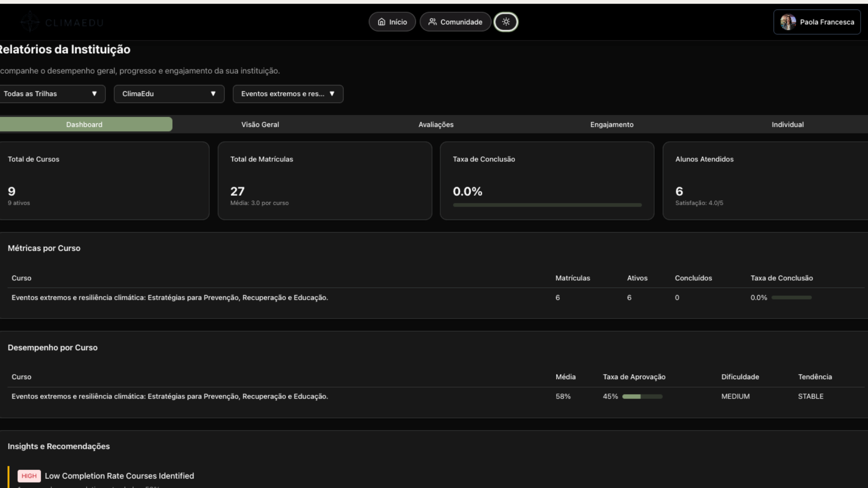The width and height of the screenshot is (868, 488).
Task: Switch to the Engajamento tab
Action: tap(612, 124)
